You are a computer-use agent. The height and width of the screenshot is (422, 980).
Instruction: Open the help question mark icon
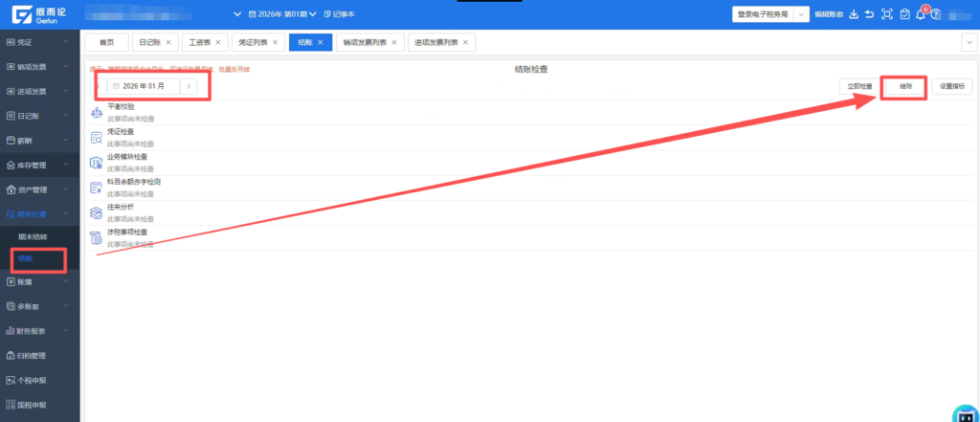tap(937, 14)
